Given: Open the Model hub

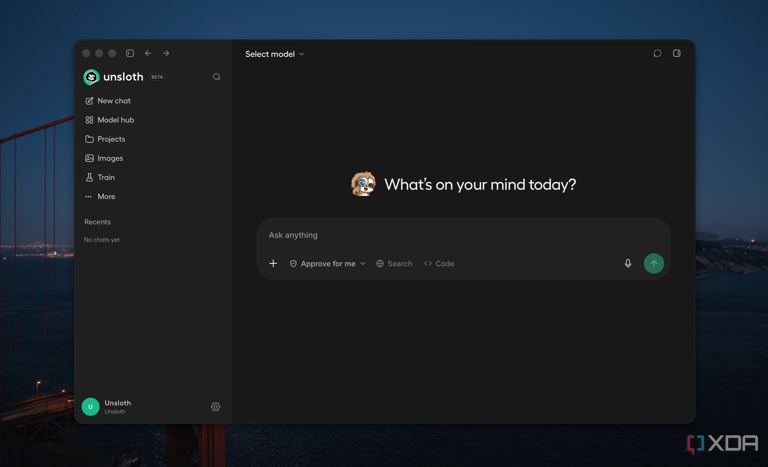Looking at the screenshot, I should (x=110, y=120).
